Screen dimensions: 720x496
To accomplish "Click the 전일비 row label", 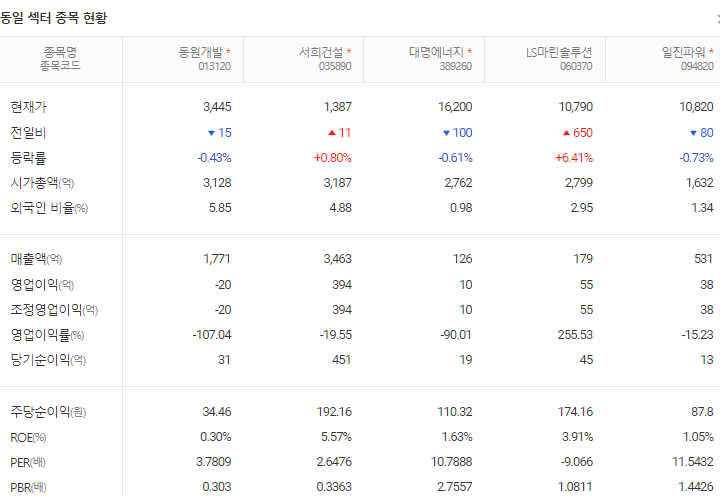I will [28, 133].
